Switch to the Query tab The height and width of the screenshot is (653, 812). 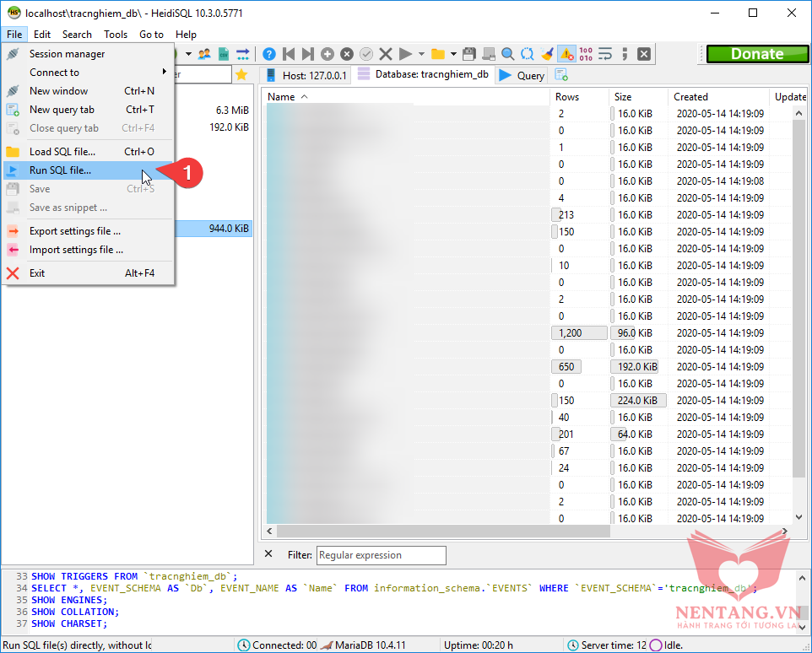(x=522, y=75)
